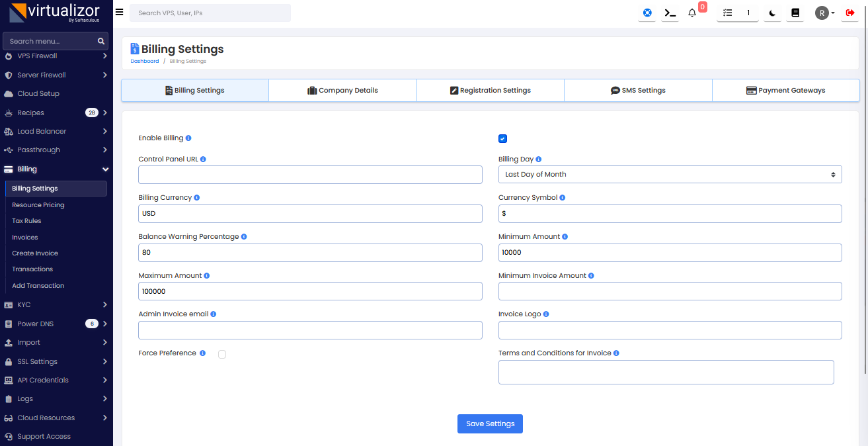Image resolution: width=868 pixels, height=446 pixels.
Task: Click info icon next to Enable Billing
Action: (x=188, y=138)
